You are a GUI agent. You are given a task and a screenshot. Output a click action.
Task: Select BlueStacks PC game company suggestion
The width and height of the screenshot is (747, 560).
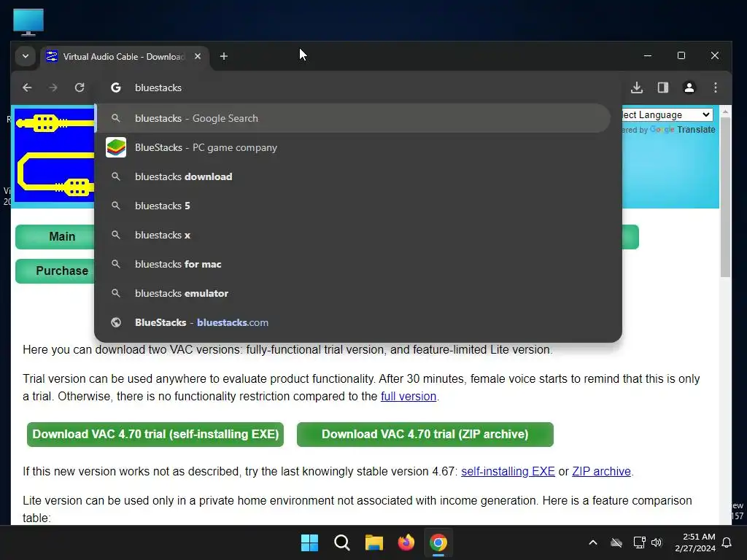(x=352, y=147)
